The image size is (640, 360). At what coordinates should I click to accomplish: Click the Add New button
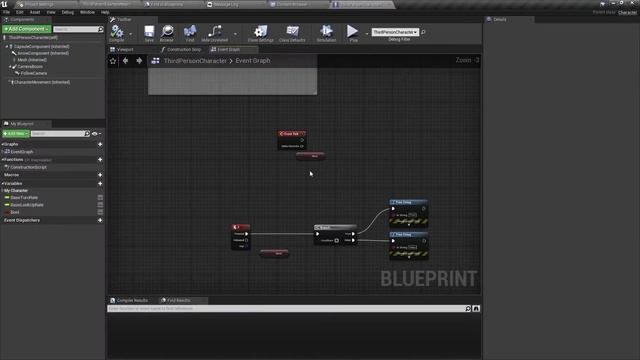point(16,133)
